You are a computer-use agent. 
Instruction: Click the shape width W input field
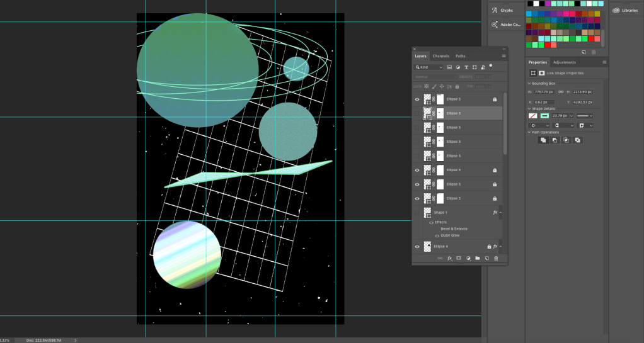pos(545,92)
